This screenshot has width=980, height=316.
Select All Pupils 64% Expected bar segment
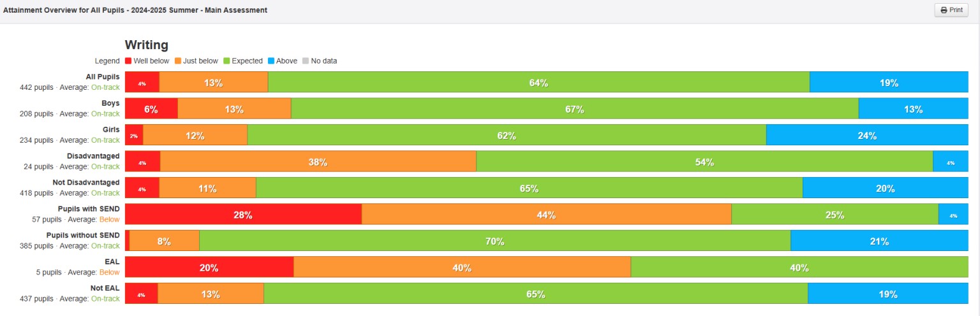click(538, 83)
